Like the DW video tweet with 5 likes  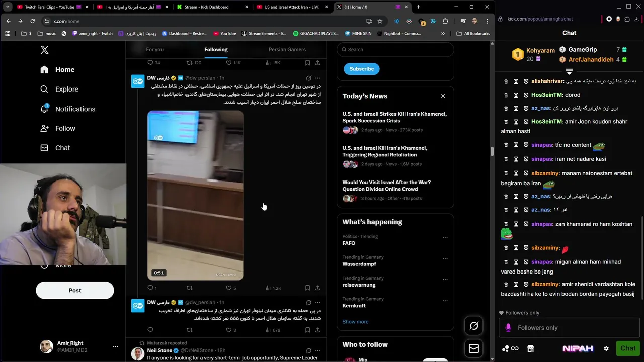tap(231, 288)
